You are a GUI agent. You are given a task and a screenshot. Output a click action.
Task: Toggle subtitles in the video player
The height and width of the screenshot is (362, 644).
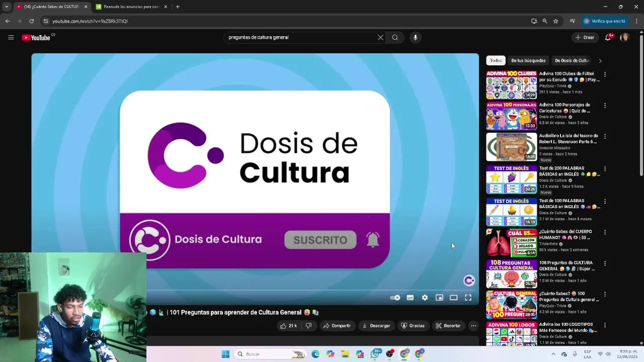(x=410, y=298)
